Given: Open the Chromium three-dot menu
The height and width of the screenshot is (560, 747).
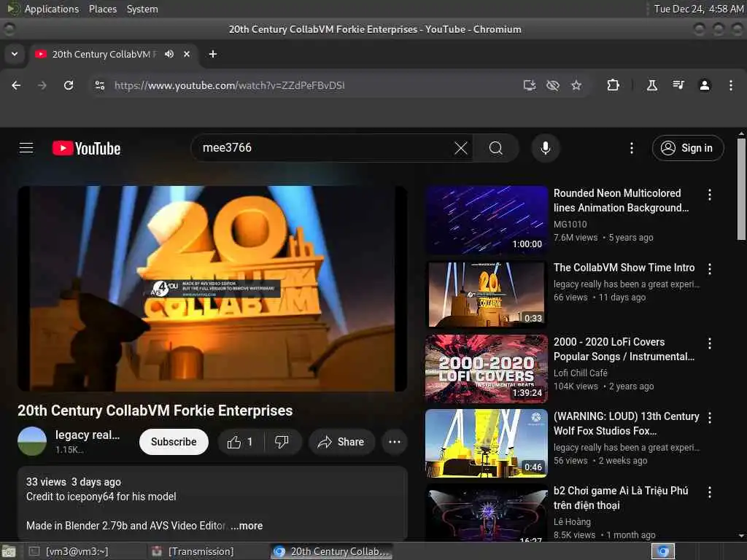Looking at the screenshot, I should 731,85.
